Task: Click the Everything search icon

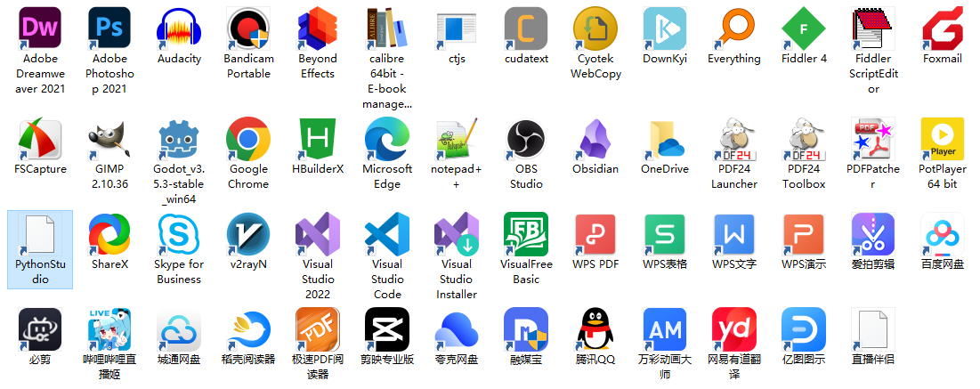Action: 734,29
